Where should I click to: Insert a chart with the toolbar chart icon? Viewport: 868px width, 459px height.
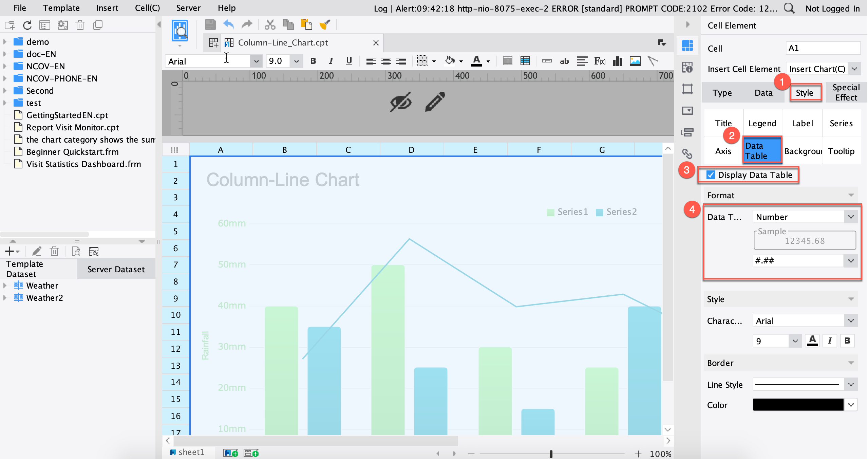click(x=618, y=61)
